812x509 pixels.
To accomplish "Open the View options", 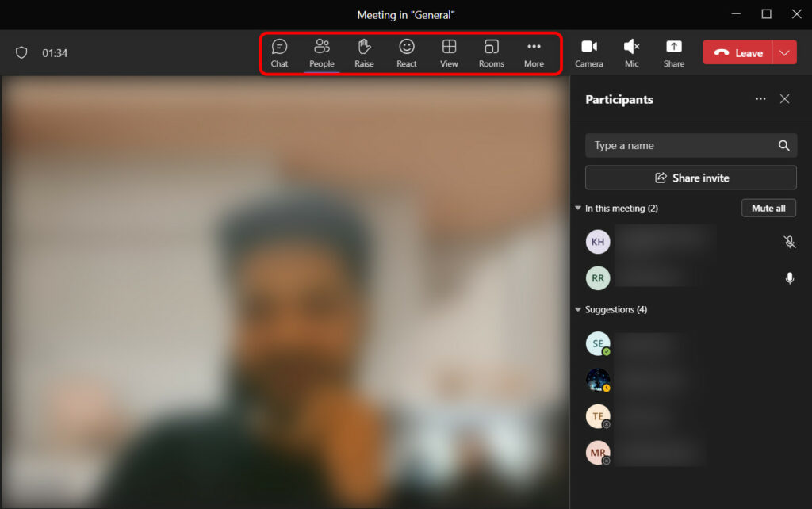I will click(x=449, y=52).
